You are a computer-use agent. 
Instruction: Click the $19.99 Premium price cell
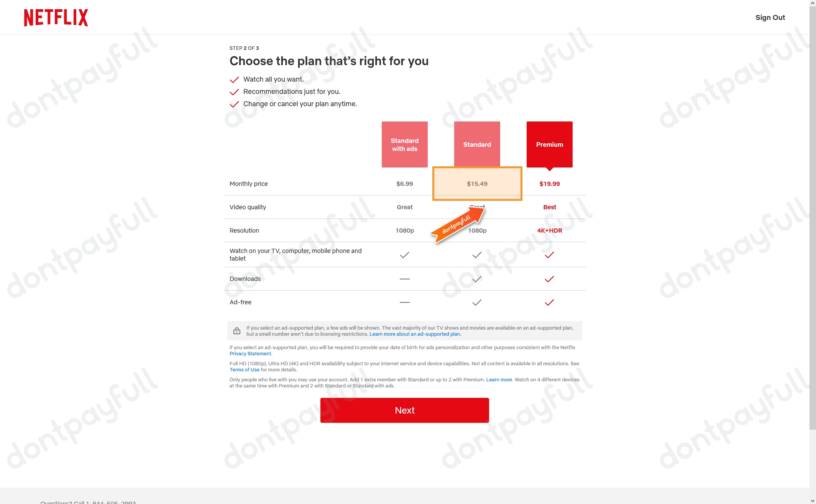click(549, 184)
